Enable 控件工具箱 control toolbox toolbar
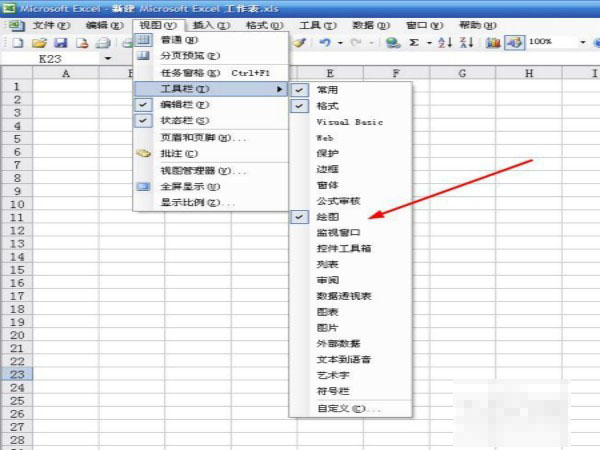Screen dimensions: 600x450 (x=351, y=248)
